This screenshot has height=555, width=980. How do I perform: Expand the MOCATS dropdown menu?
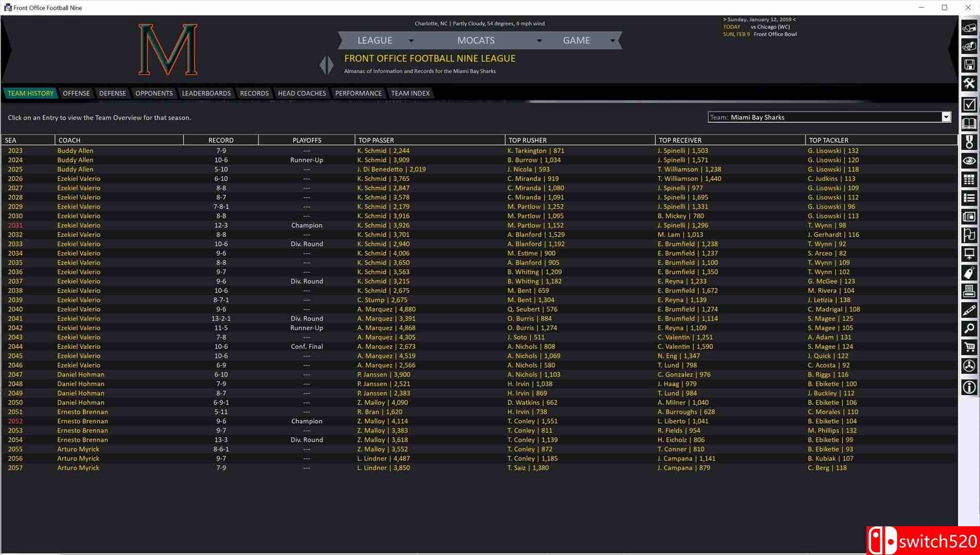539,41
